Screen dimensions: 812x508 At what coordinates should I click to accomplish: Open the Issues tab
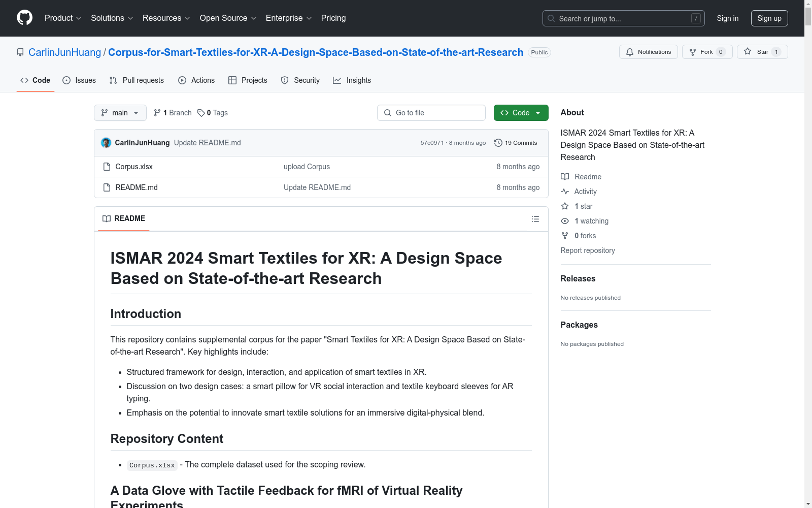[x=79, y=80]
